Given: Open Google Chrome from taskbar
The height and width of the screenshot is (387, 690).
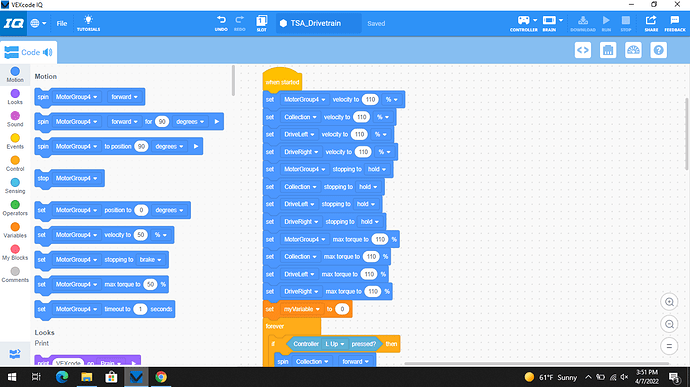Looking at the screenshot, I should coord(161,377).
